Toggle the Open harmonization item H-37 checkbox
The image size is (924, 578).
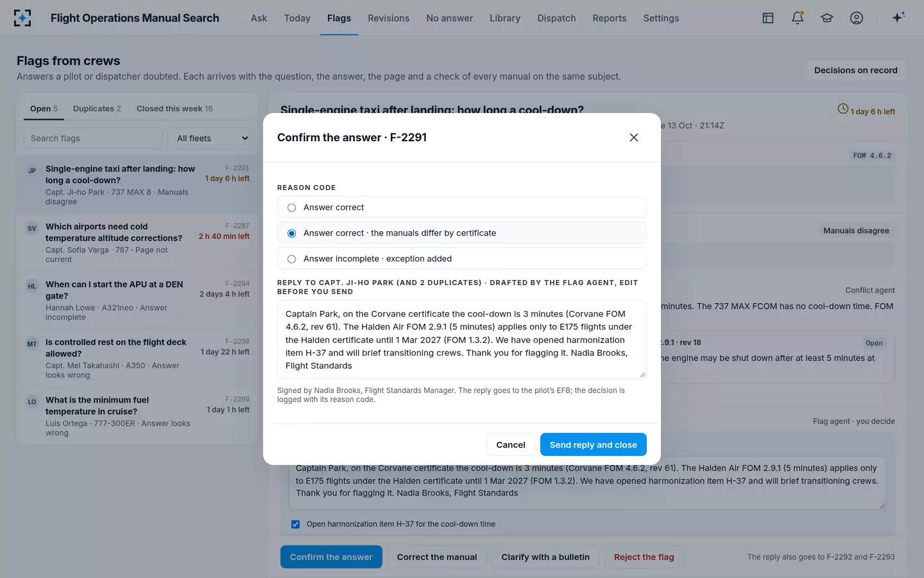pyautogui.click(x=295, y=524)
